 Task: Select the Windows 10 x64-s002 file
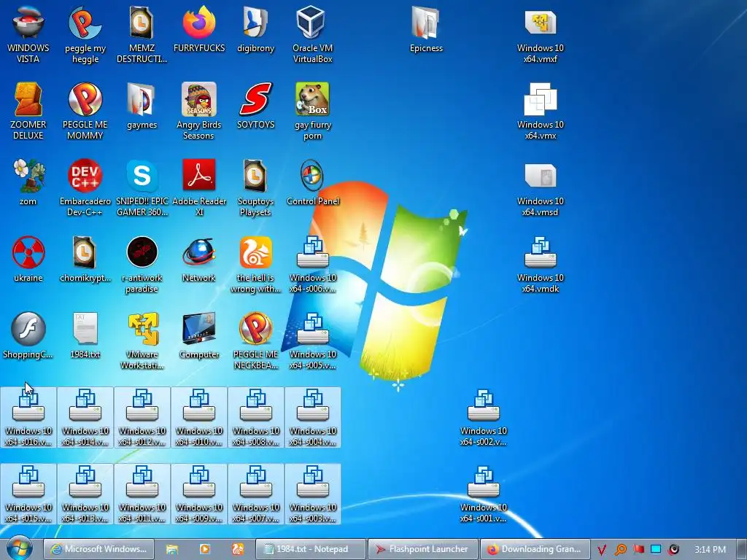483,418
